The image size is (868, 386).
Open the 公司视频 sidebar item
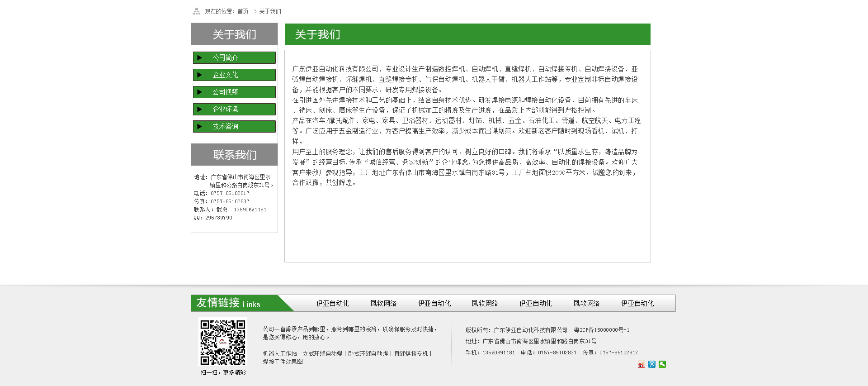(x=225, y=92)
